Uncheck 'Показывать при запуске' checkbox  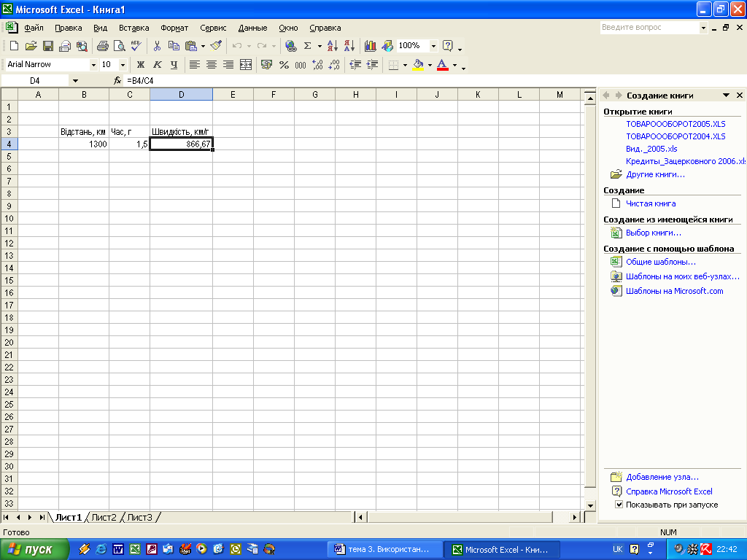619,505
